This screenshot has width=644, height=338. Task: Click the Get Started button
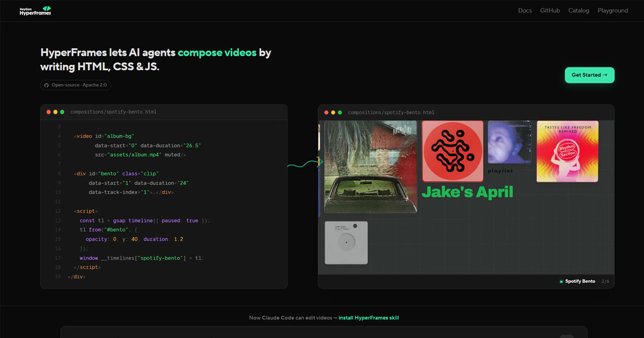(589, 75)
